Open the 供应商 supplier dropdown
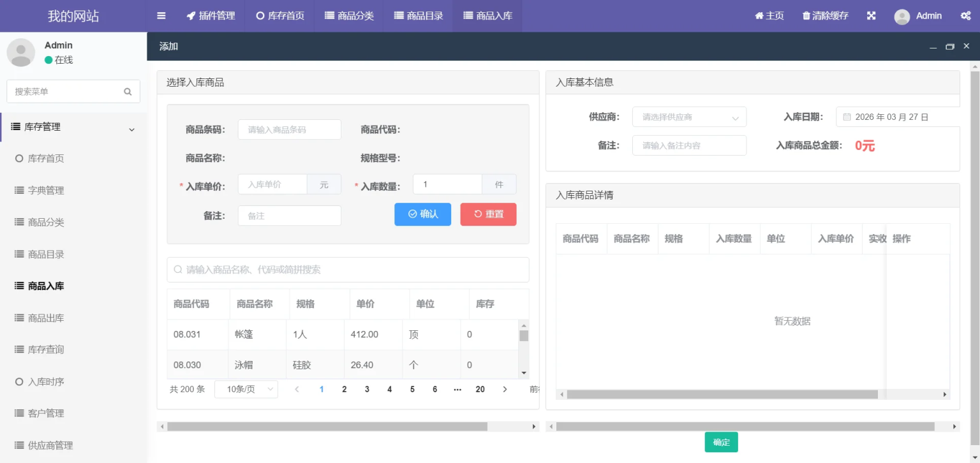 [x=689, y=116]
